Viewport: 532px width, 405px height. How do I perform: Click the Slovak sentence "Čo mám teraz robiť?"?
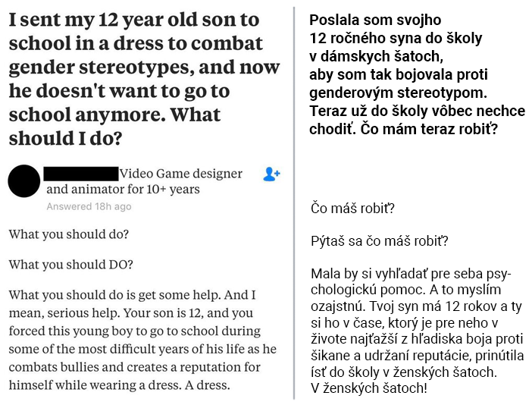(436, 128)
